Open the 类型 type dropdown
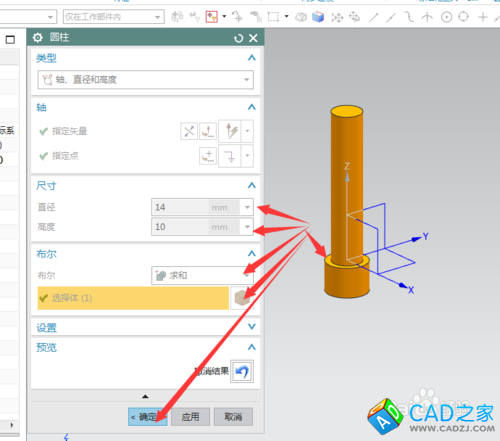Image resolution: width=500 pixels, height=441 pixels. click(x=146, y=80)
